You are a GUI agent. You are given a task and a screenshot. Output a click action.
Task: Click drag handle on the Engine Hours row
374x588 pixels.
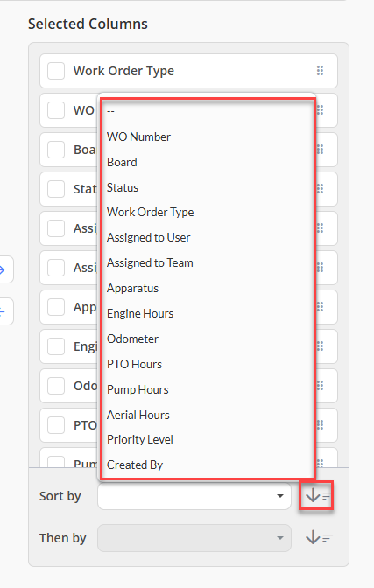click(321, 346)
